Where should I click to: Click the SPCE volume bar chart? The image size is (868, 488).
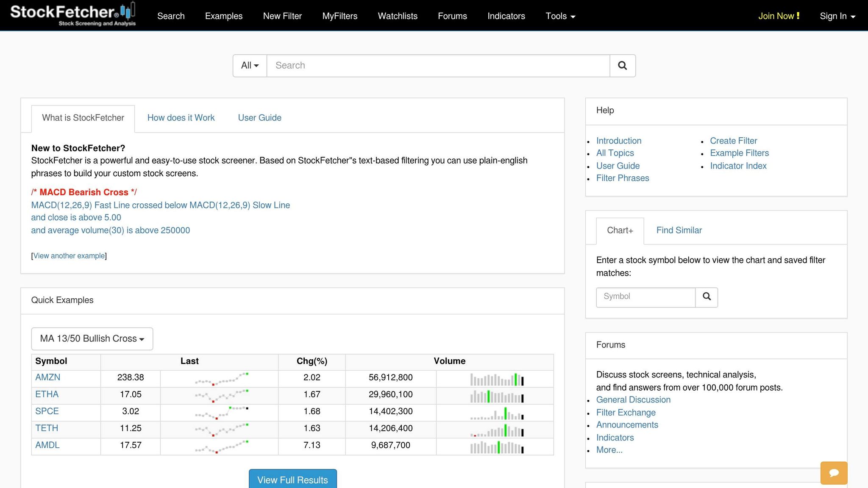click(497, 413)
